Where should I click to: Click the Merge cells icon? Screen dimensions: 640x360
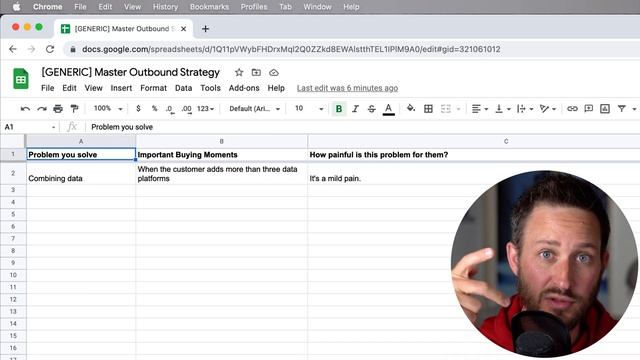click(x=446, y=109)
